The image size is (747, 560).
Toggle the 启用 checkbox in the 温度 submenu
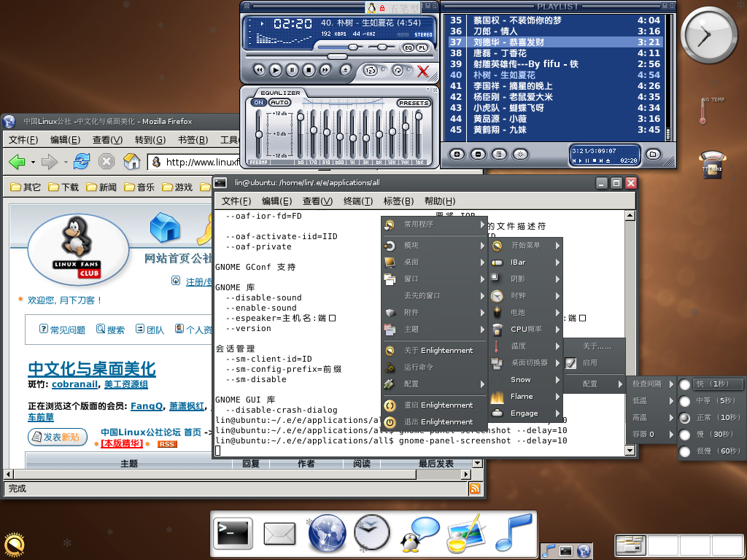coord(570,363)
